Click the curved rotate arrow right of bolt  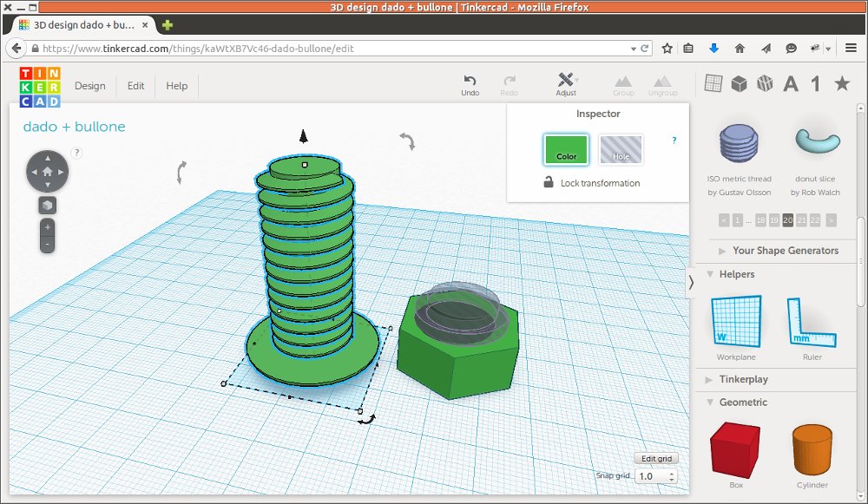407,141
